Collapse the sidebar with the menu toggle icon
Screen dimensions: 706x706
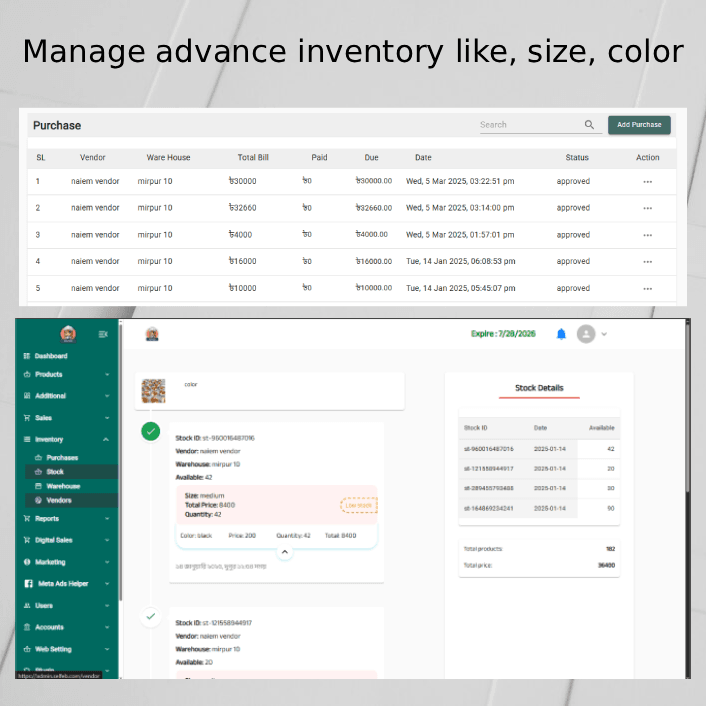[103, 334]
